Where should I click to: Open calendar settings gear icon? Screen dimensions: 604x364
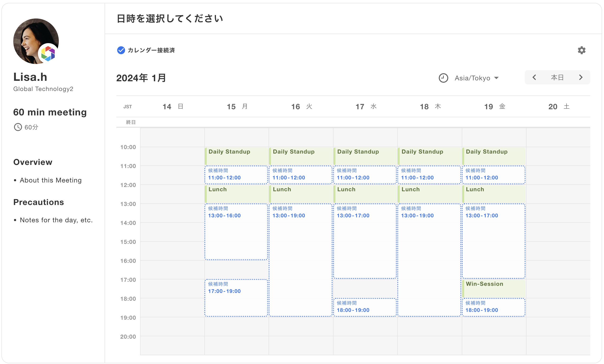[x=581, y=50]
